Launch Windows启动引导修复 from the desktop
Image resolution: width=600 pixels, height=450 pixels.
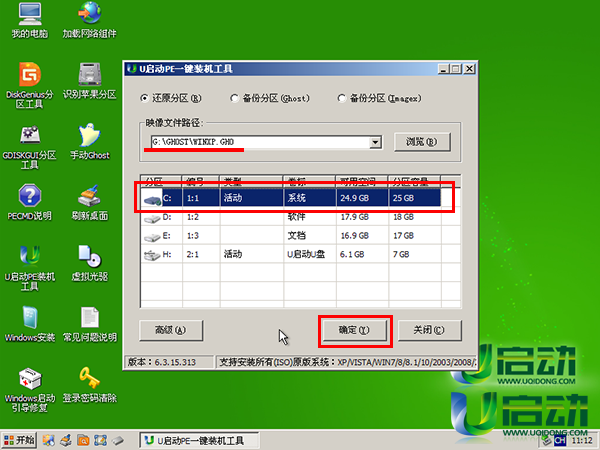click(x=30, y=390)
